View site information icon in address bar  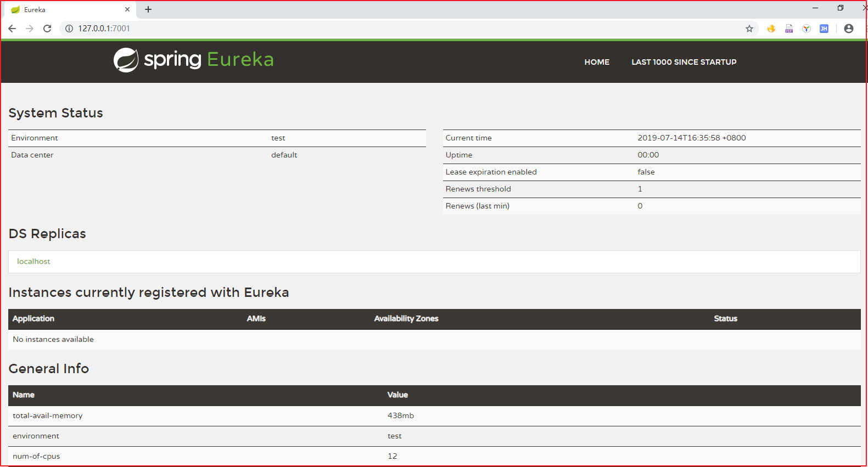click(x=69, y=29)
